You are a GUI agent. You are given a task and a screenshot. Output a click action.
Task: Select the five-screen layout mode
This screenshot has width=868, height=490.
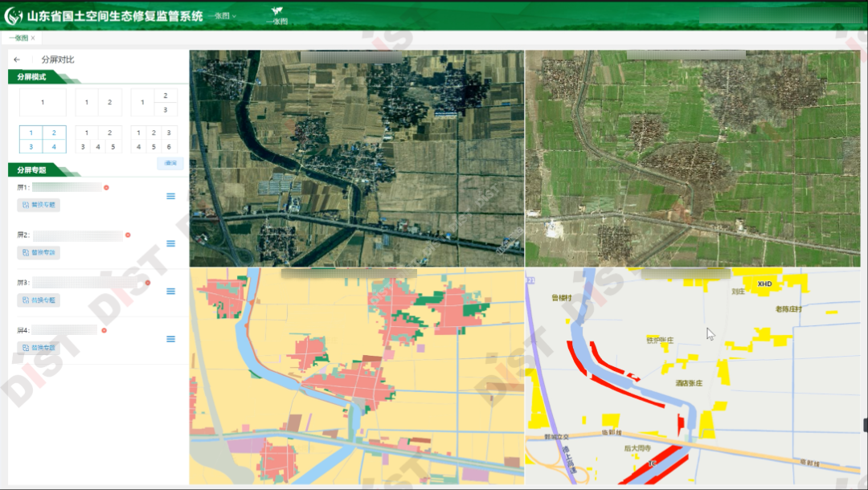point(98,139)
